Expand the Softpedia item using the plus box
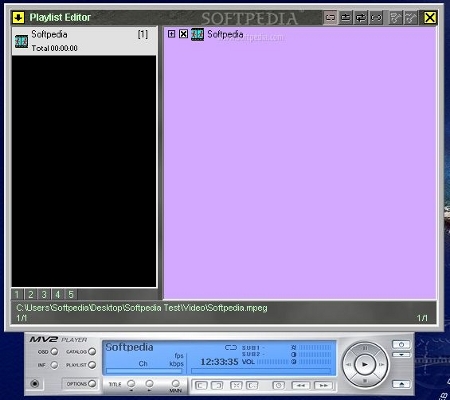Screen dimensions: 450x400 (x=171, y=34)
